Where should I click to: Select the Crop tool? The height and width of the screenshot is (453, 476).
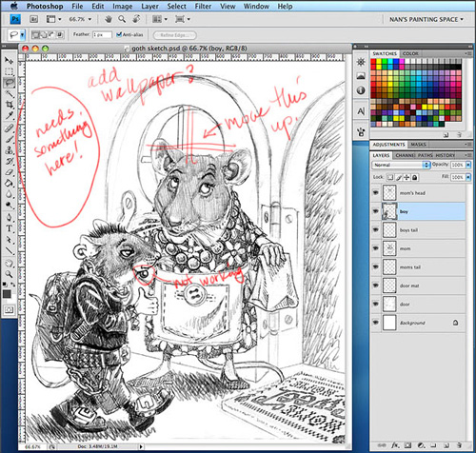[10, 105]
